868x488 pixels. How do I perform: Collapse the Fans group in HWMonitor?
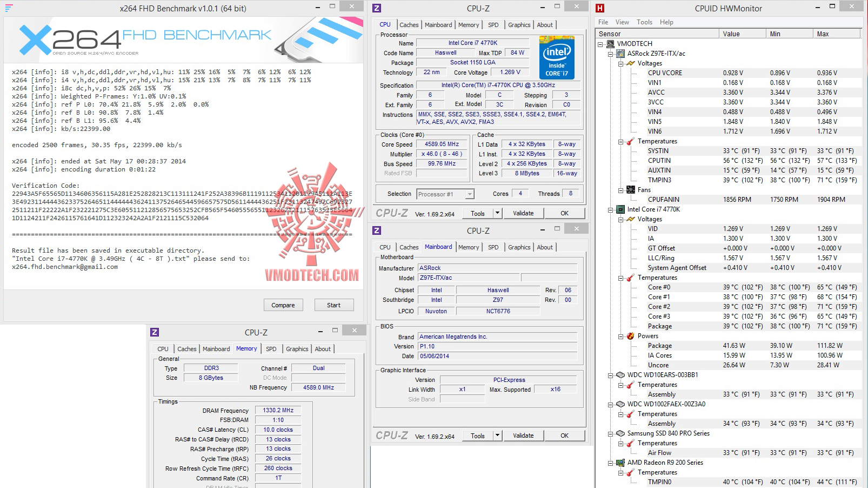click(x=621, y=190)
